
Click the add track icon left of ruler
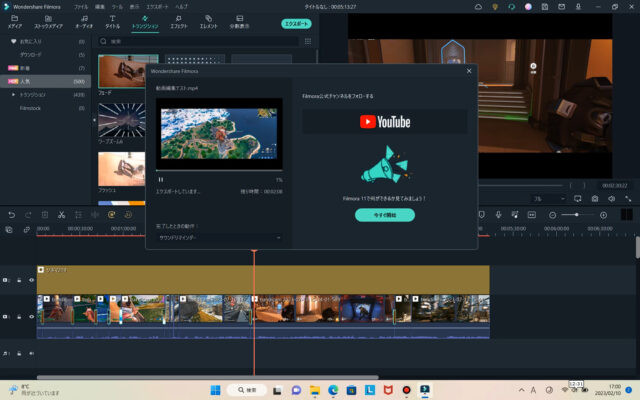[9, 230]
